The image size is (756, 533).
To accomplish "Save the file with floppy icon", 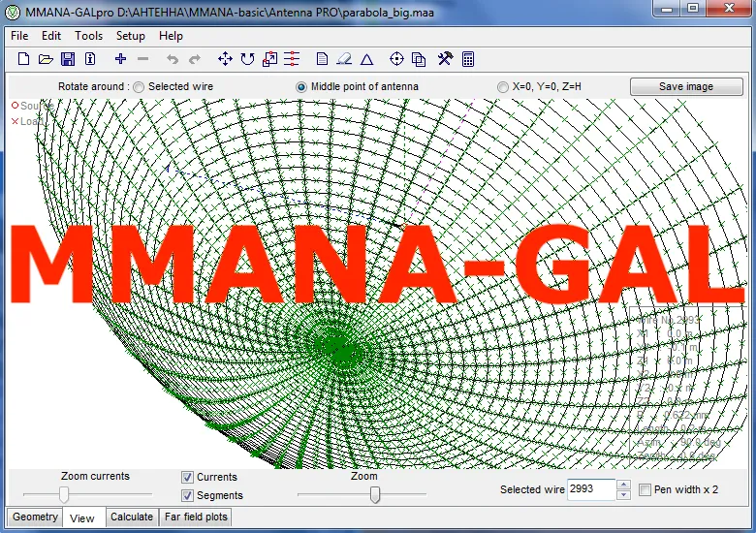I will point(68,59).
